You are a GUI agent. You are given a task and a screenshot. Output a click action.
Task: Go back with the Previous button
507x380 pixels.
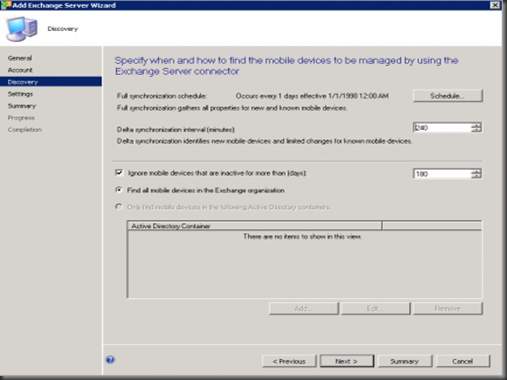289,361
